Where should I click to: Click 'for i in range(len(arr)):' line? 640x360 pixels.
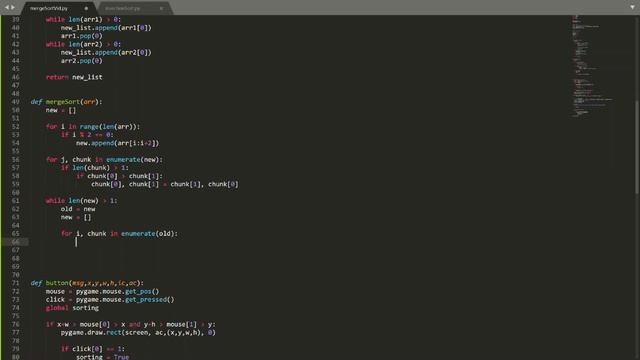[x=93, y=127]
